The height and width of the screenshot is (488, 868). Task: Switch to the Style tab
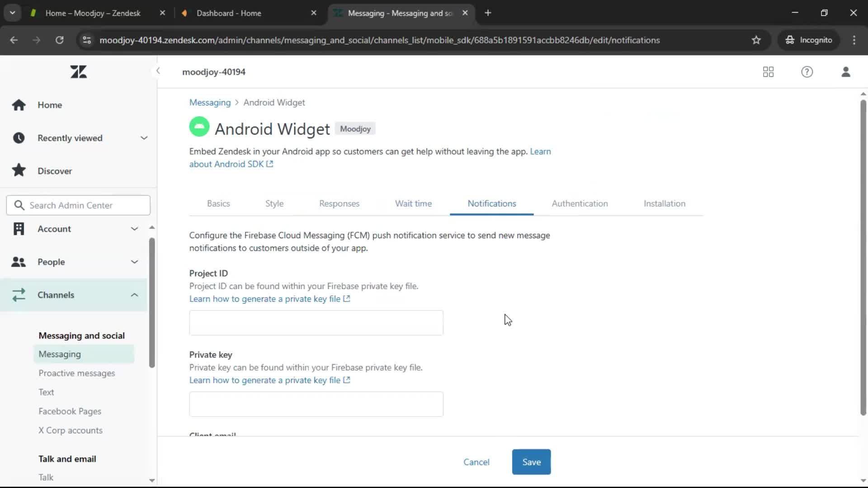[x=274, y=204]
